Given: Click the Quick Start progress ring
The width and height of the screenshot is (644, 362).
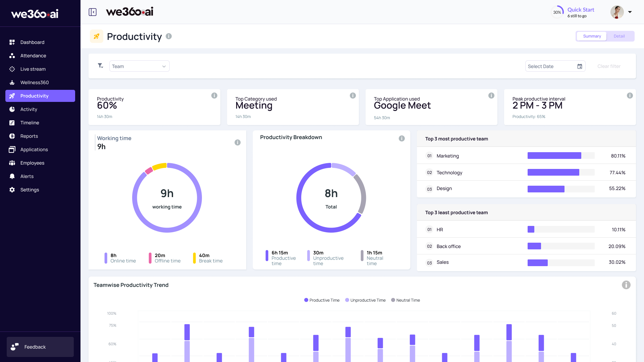Looking at the screenshot, I should (x=557, y=12).
